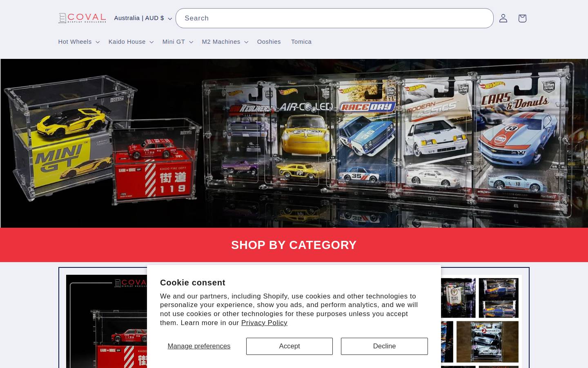588x368 pixels.
Task: Accept cookies in consent dialog
Action: (290, 346)
